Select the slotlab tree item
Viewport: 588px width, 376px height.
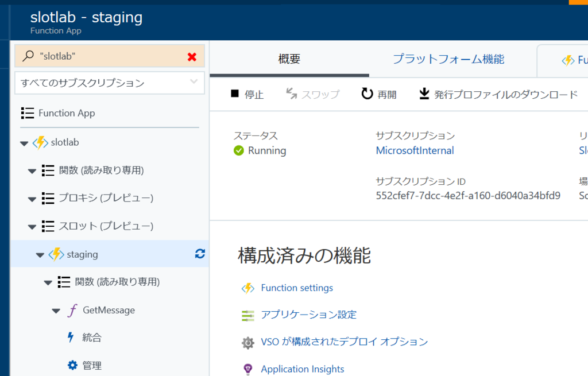tap(65, 142)
